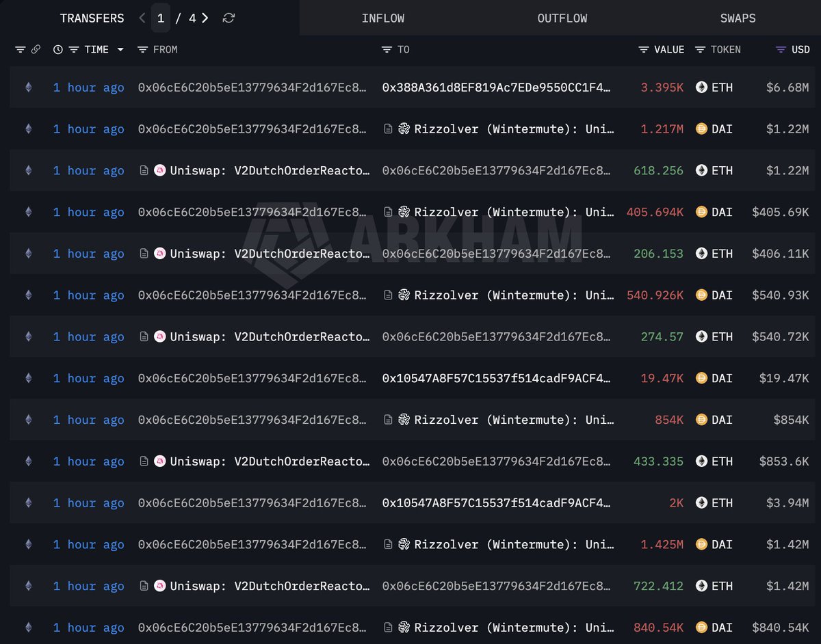Viewport: 821px width, 644px height.
Task: Open the USD column filter
Action: (x=781, y=49)
